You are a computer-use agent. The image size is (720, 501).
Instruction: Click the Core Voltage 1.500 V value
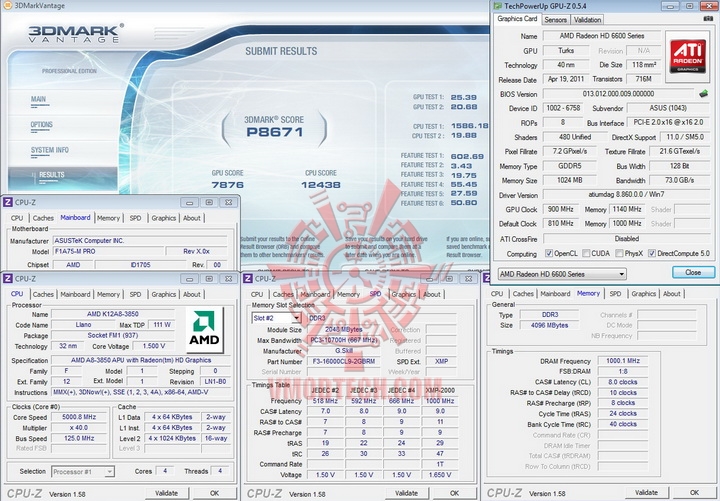point(154,346)
